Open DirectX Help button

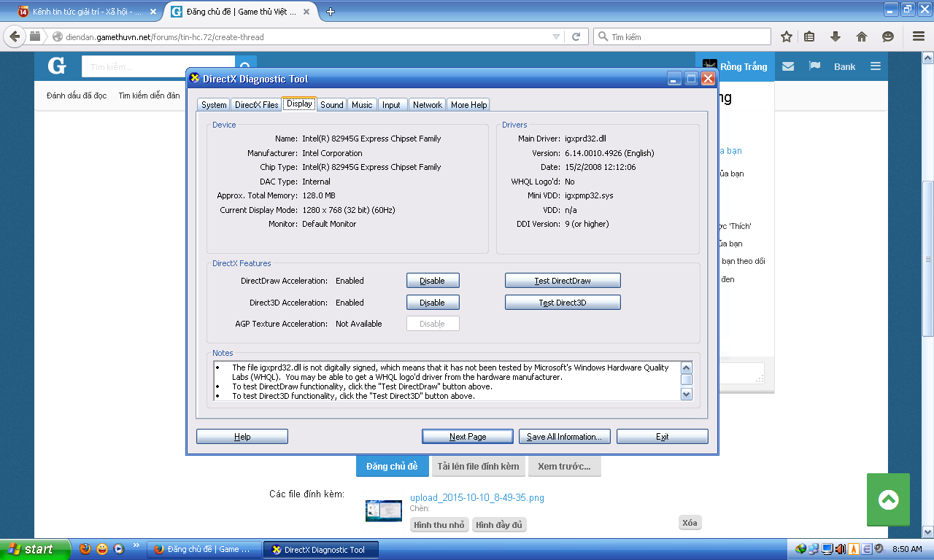coord(242,437)
